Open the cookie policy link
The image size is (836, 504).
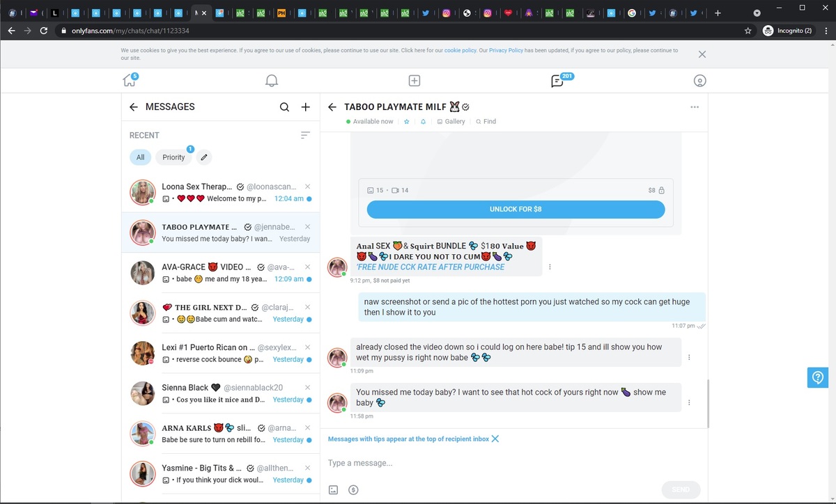click(460, 51)
